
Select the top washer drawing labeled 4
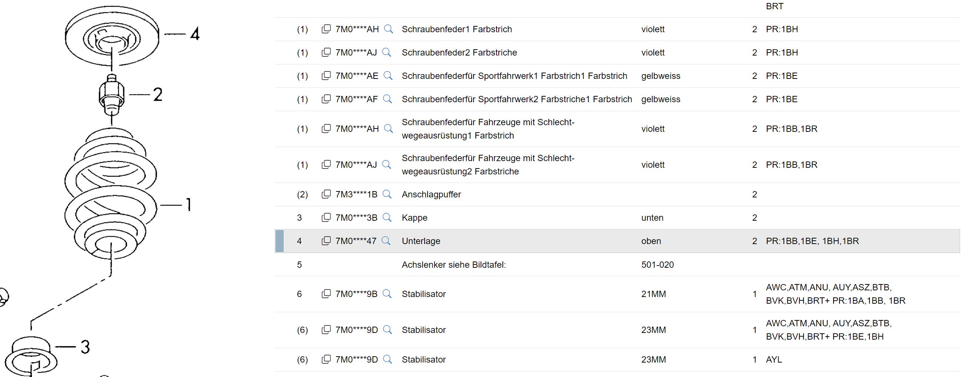(x=112, y=36)
